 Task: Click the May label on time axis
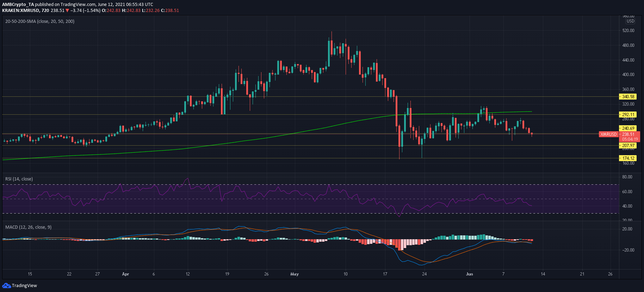tap(295, 274)
